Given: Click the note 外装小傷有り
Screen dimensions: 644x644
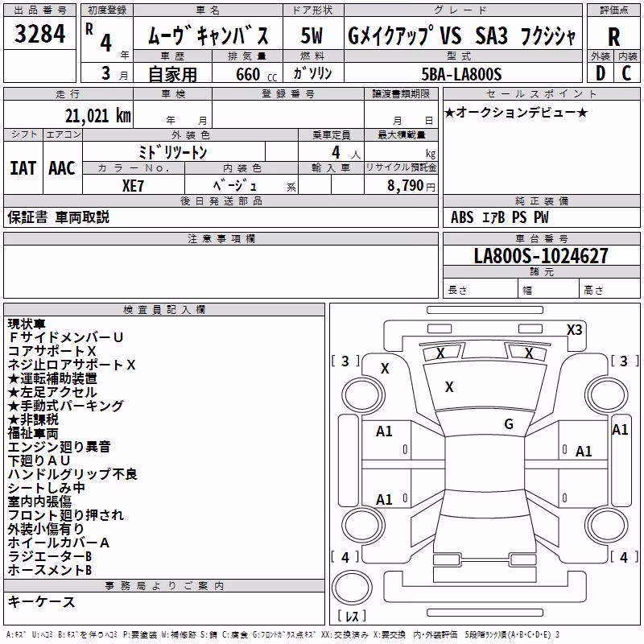Looking at the screenshot, I should 46,529.
